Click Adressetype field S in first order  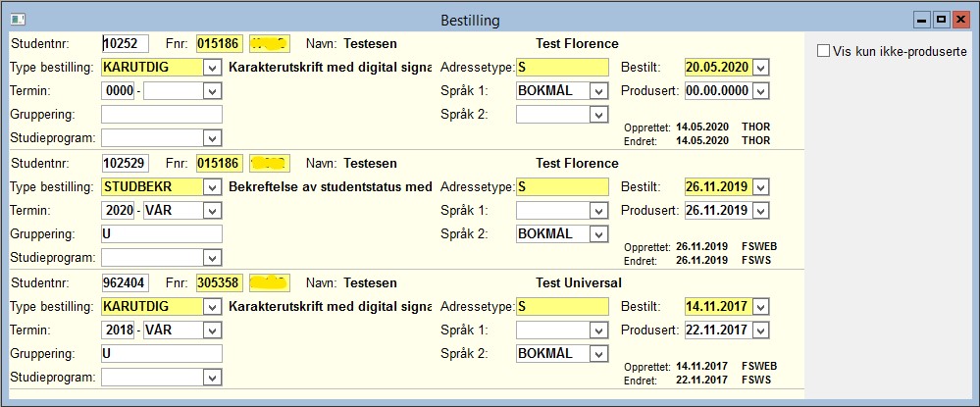tap(562, 68)
